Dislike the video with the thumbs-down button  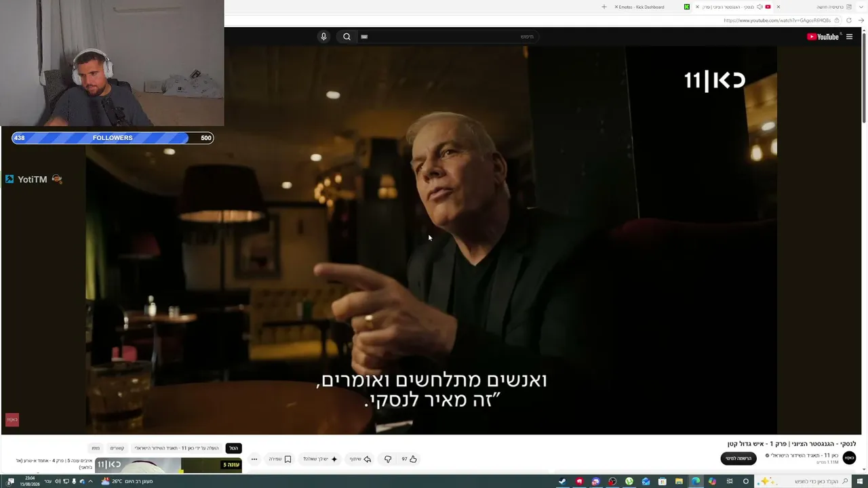pyautogui.click(x=388, y=459)
